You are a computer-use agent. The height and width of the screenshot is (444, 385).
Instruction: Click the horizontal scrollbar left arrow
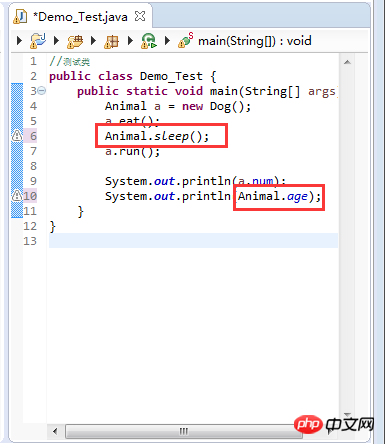tap(55, 431)
